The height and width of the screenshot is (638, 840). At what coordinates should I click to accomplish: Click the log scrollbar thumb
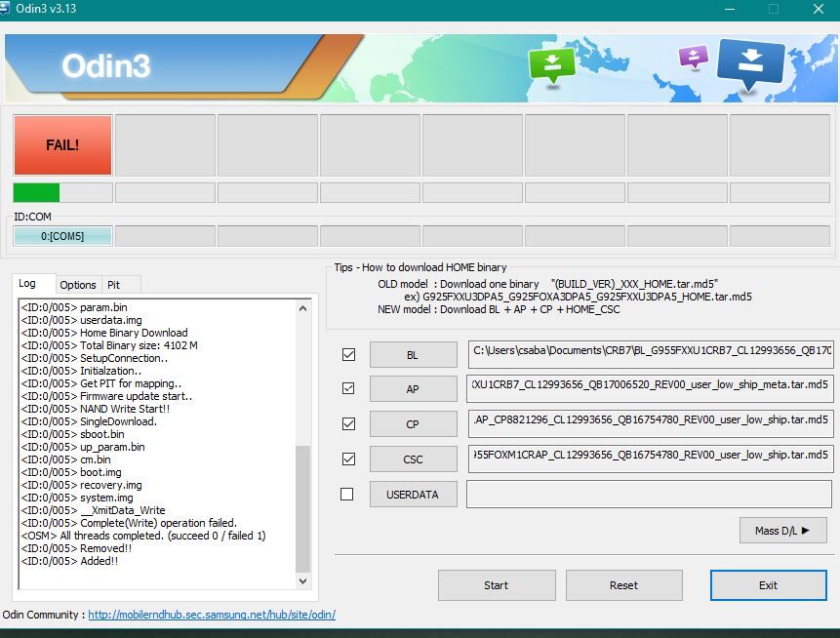[x=302, y=509]
